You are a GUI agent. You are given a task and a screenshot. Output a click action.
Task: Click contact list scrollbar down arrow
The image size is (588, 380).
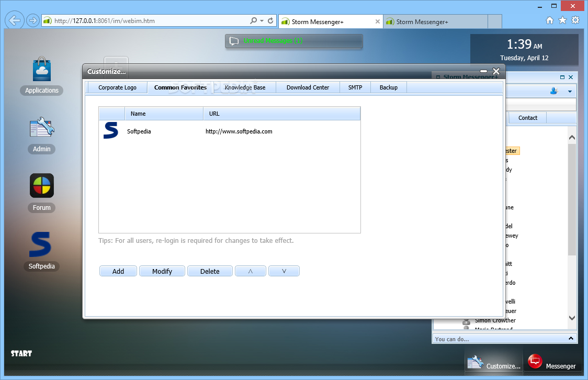(572, 318)
